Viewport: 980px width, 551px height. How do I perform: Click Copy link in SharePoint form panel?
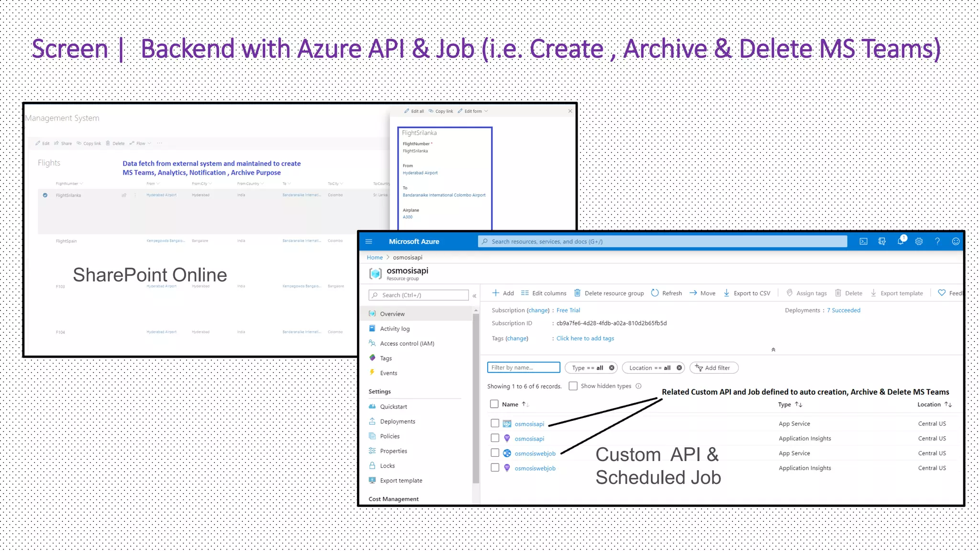[x=441, y=111]
